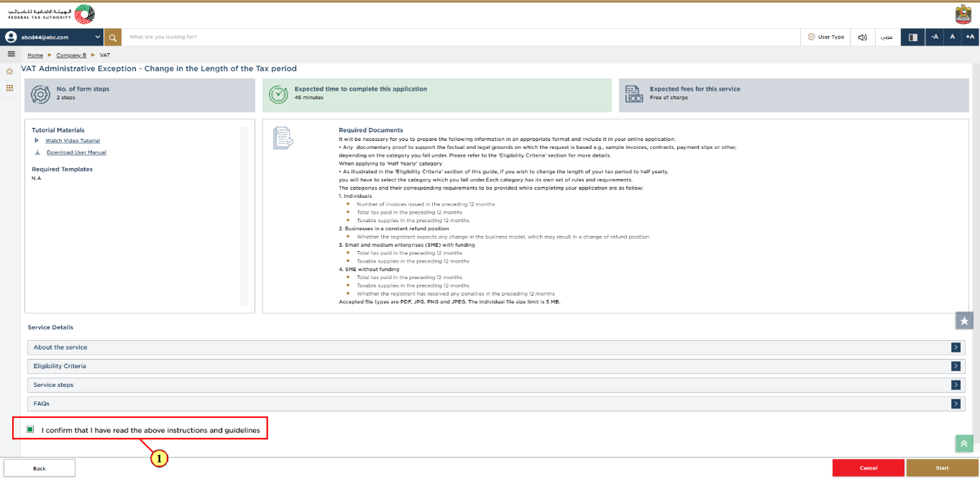Image resolution: width=980 pixels, height=479 pixels.
Task: Open the abcd44@abc.com account dropdown
Action: click(x=52, y=37)
